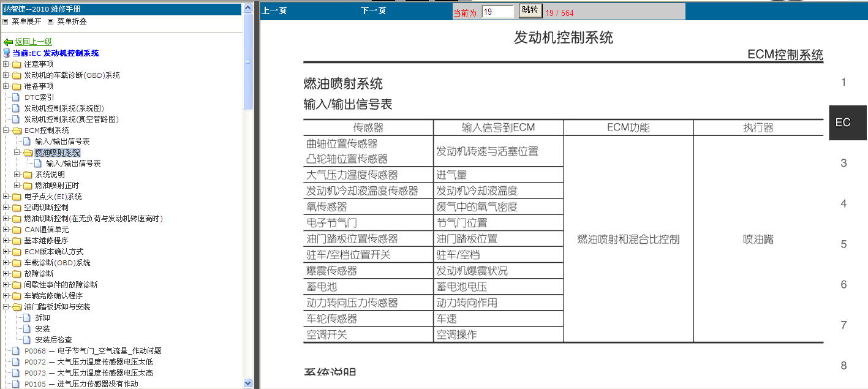Go to next page via 下一页
The width and height of the screenshot is (868, 389).
point(373,11)
